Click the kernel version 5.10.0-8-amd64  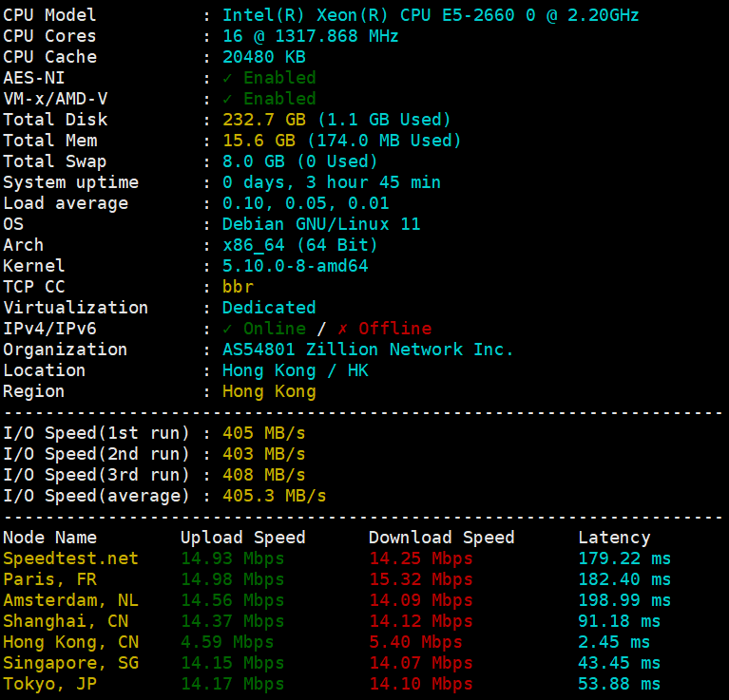pos(295,266)
